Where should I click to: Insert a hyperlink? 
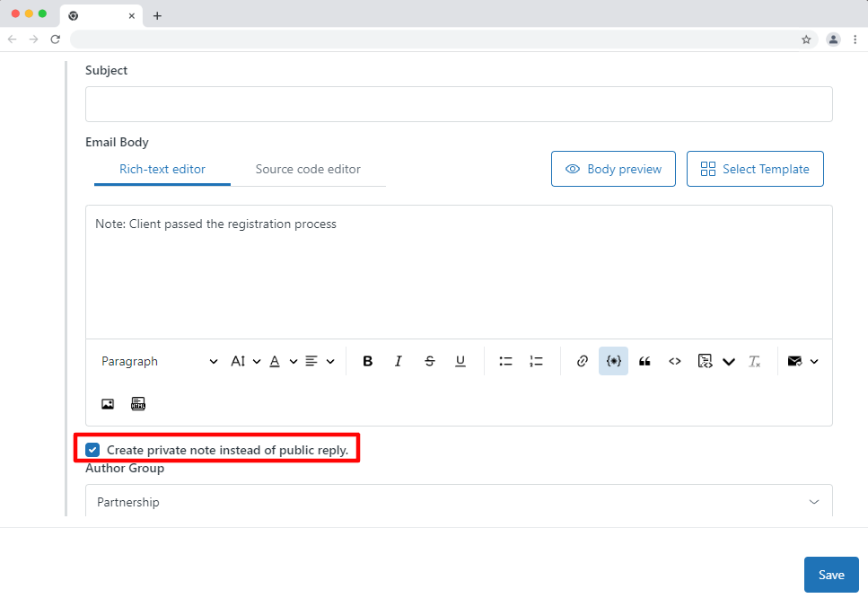582,361
